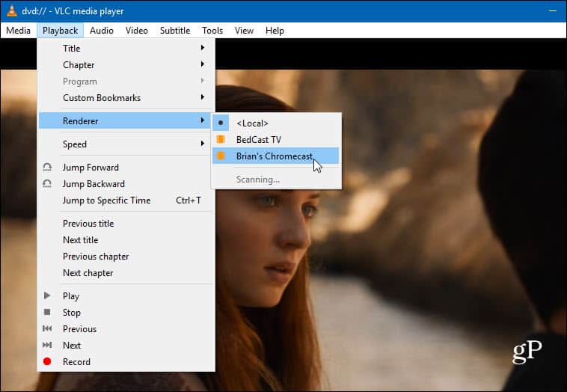Screen dimensions: 567x392
Task: Open the Custom Bookmarks entry
Action: (126, 98)
